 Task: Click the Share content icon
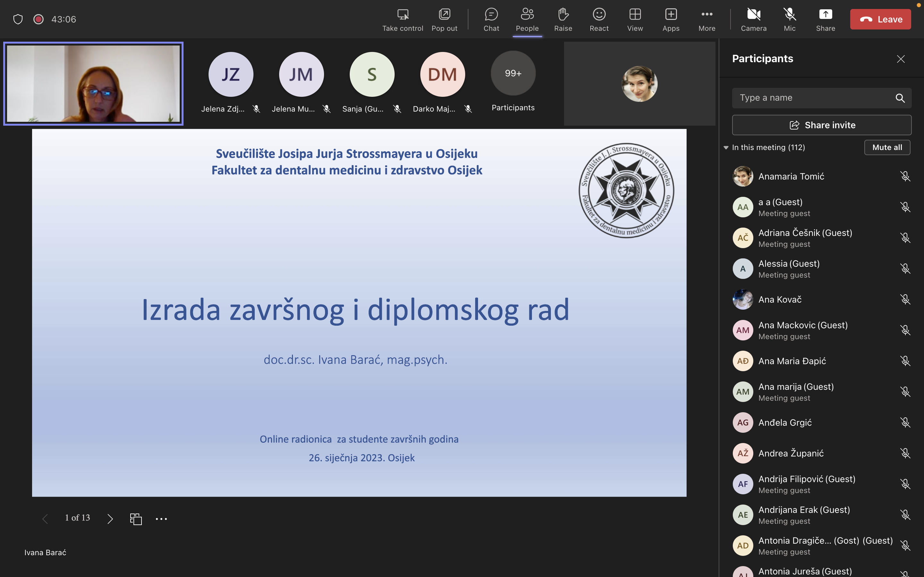click(825, 19)
